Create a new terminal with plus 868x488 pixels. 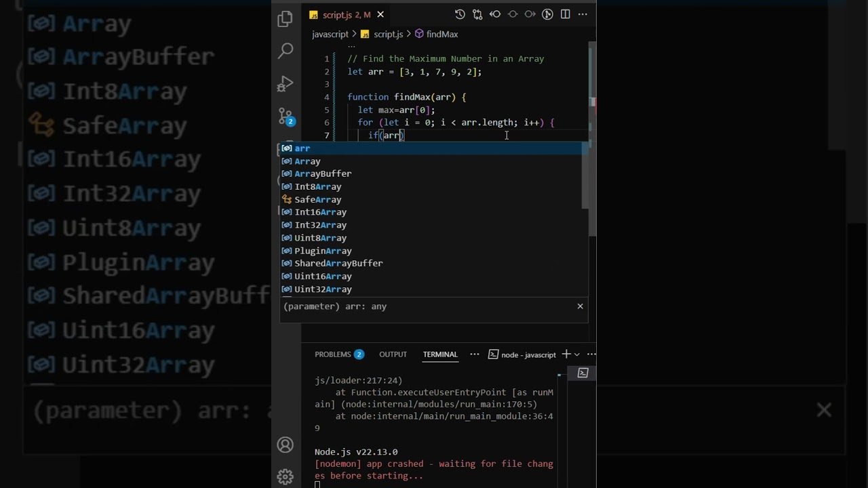pyautogui.click(x=566, y=354)
